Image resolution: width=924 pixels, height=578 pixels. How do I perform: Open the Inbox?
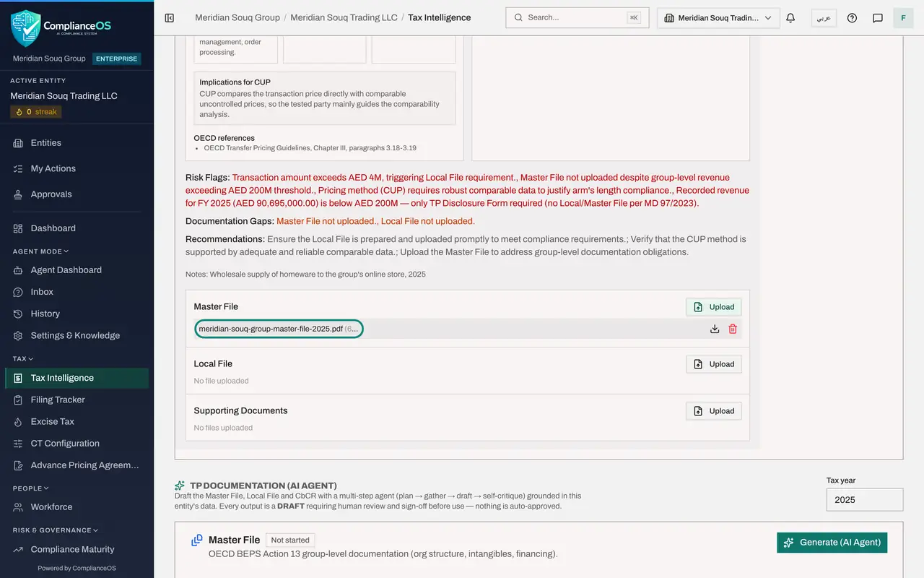[x=77, y=292]
